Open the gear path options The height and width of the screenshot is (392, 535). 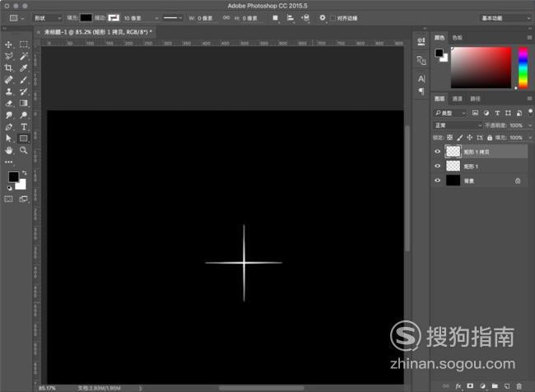[x=323, y=17]
